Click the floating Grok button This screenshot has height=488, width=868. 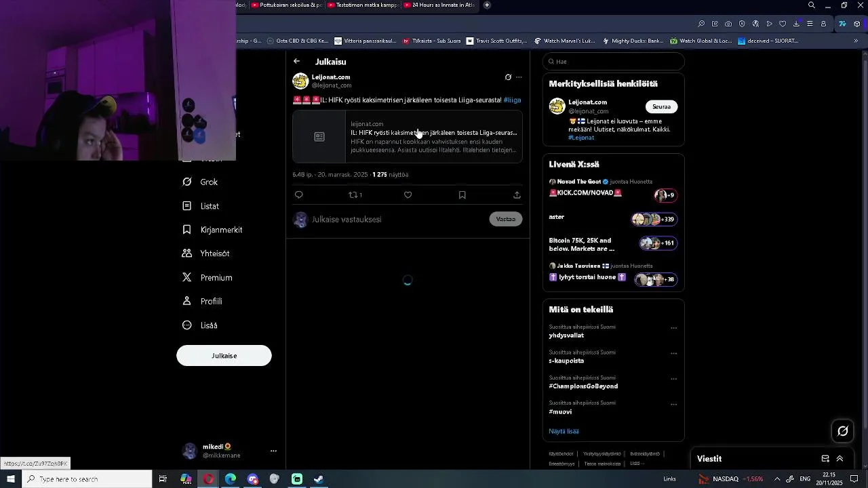click(x=843, y=431)
